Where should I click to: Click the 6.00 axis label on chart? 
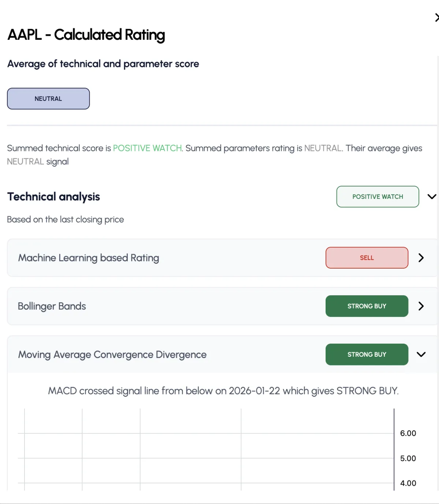[x=408, y=433]
